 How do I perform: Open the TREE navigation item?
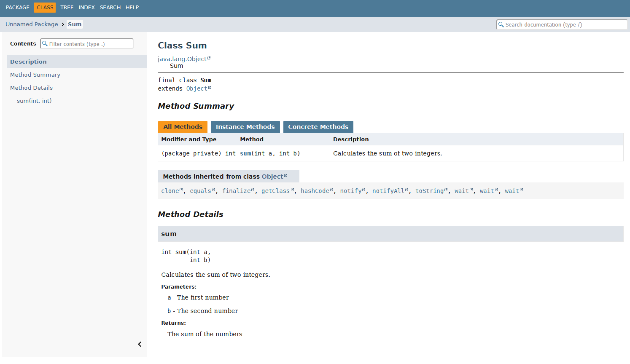click(67, 7)
